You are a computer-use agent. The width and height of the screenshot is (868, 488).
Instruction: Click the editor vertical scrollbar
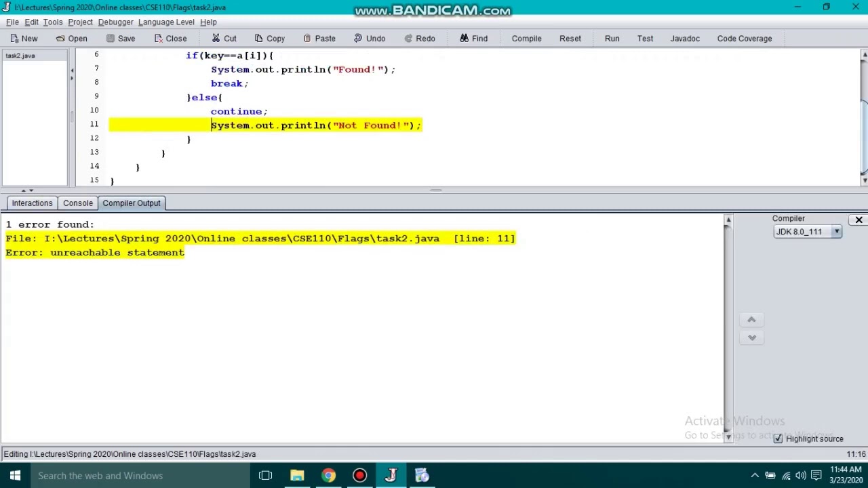[863, 117]
